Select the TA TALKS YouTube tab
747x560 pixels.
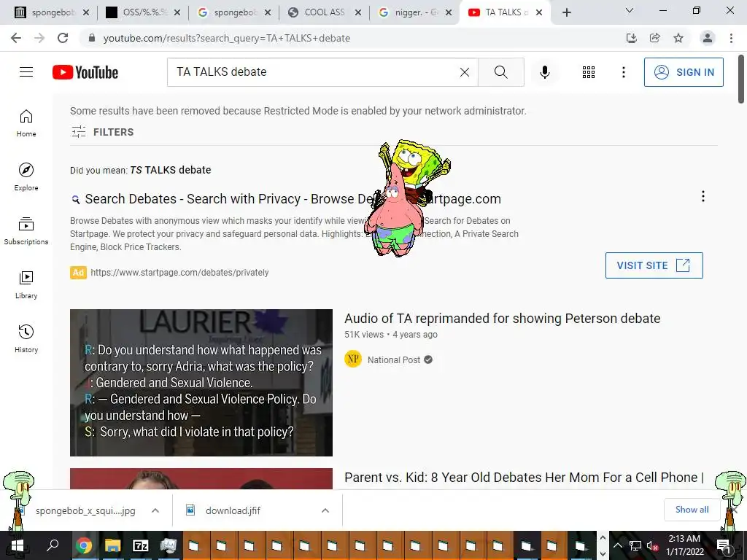click(505, 12)
